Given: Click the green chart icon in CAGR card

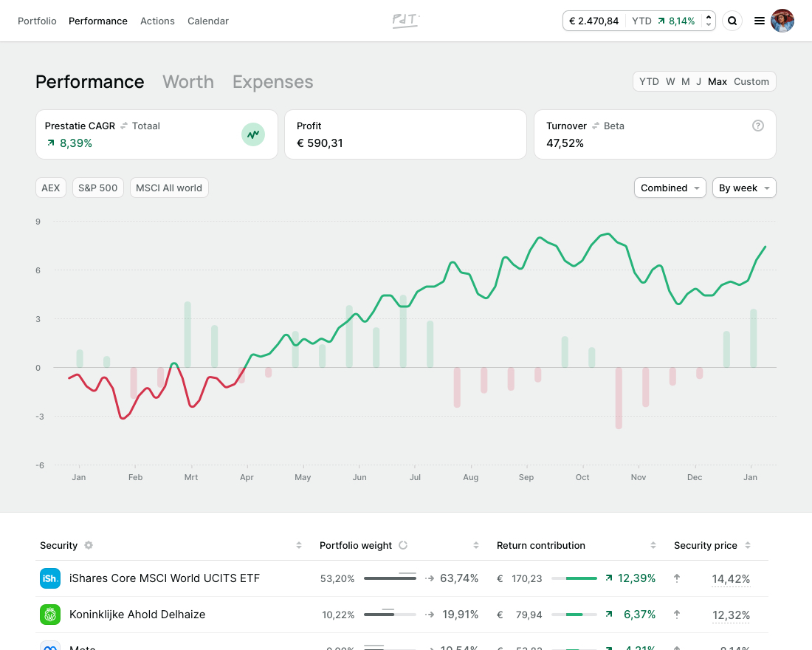Looking at the screenshot, I should (253, 134).
